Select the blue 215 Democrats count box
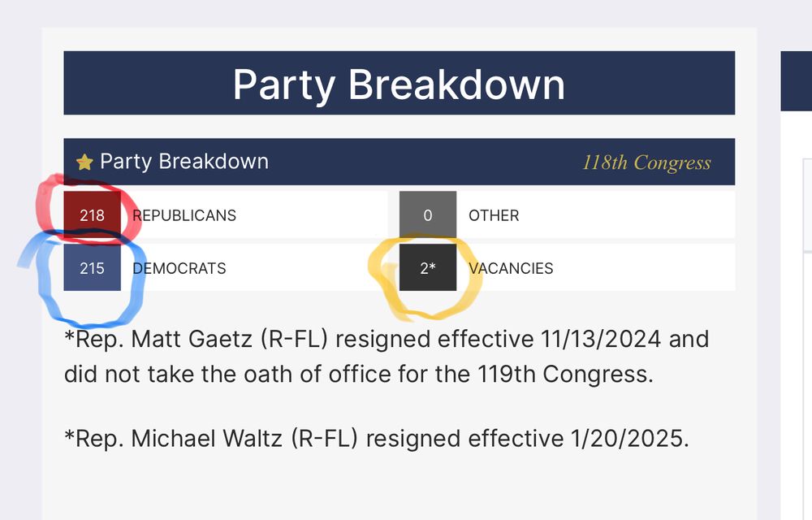 (92, 267)
